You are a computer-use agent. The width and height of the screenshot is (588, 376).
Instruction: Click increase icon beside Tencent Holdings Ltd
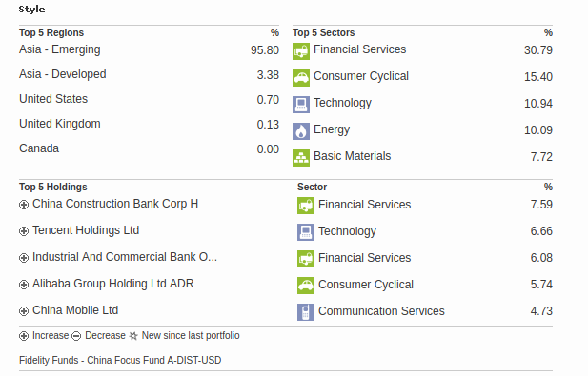(24, 231)
